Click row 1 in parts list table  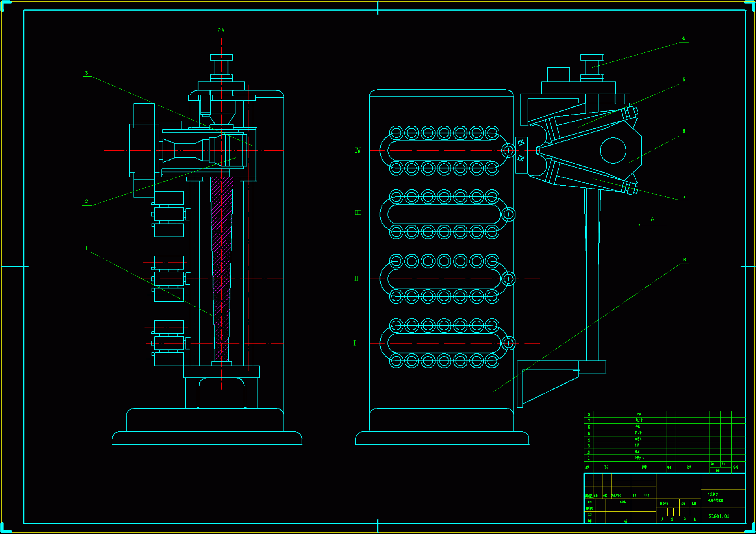click(638, 458)
